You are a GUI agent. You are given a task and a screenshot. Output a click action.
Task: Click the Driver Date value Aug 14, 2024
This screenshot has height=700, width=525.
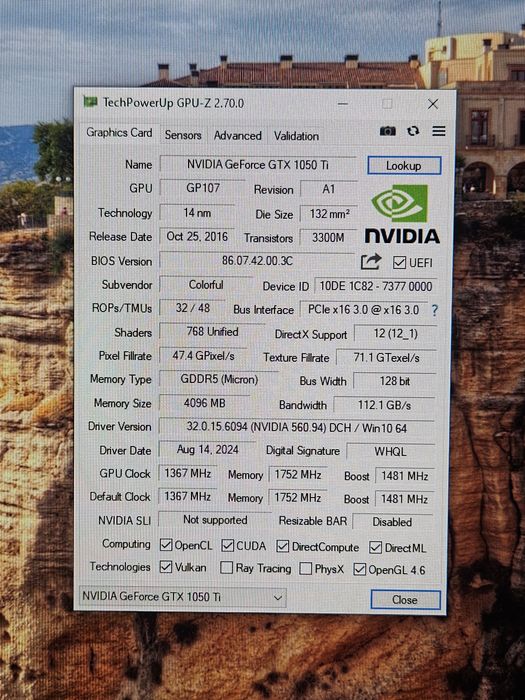[x=208, y=450]
